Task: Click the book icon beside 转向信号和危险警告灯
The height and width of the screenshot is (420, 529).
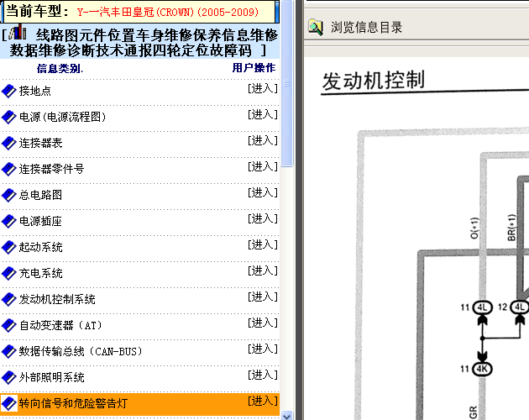Action: pyautogui.click(x=8, y=403)
